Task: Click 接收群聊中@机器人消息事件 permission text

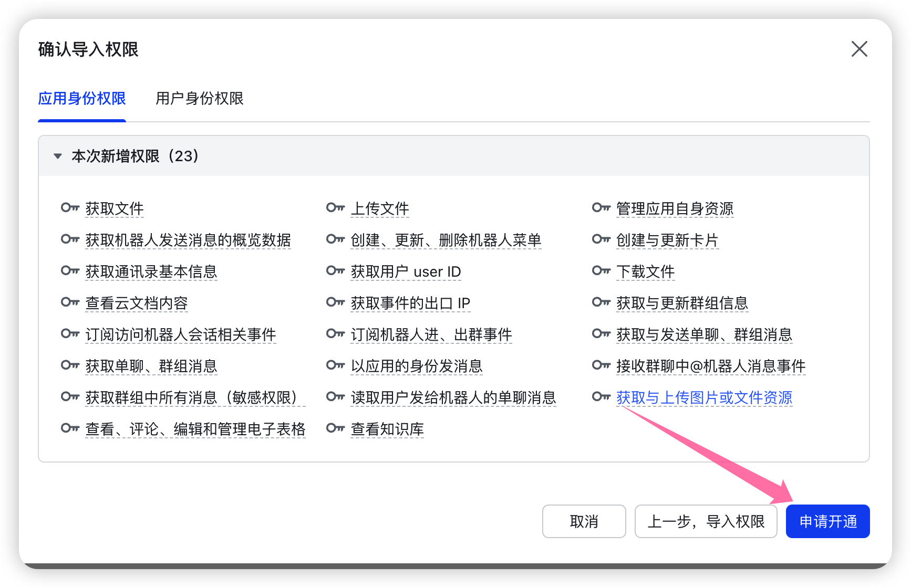Action: tap(710, 366)
